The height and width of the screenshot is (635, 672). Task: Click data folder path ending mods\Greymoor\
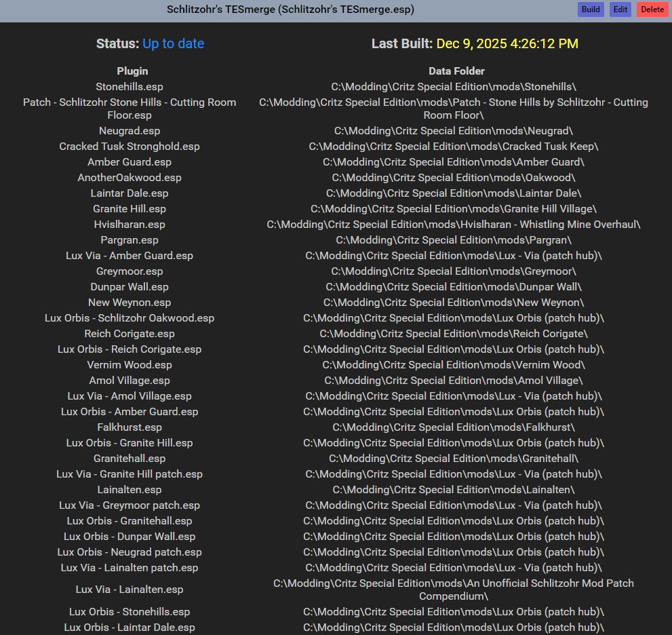454,271
